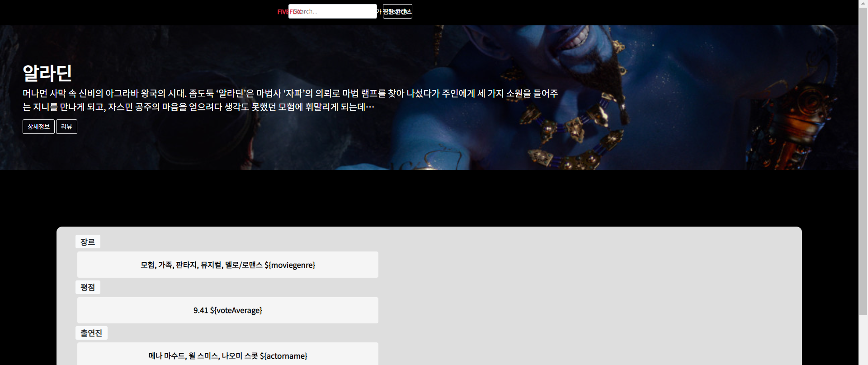868x365 pixels.
Task: Click the movie synopsis text
Action: (x=290, y=100)
